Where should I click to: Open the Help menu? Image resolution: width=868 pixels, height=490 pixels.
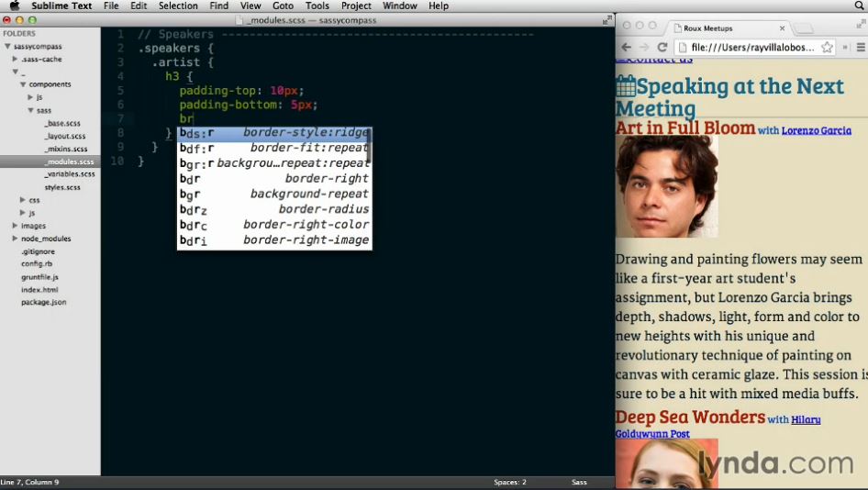(x=439, y=6)
